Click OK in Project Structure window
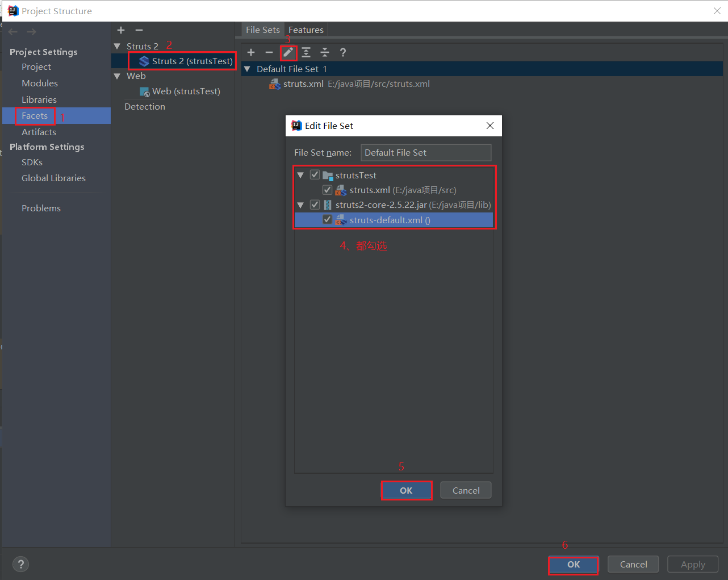 pyautogui.click(x=574, y=564)
